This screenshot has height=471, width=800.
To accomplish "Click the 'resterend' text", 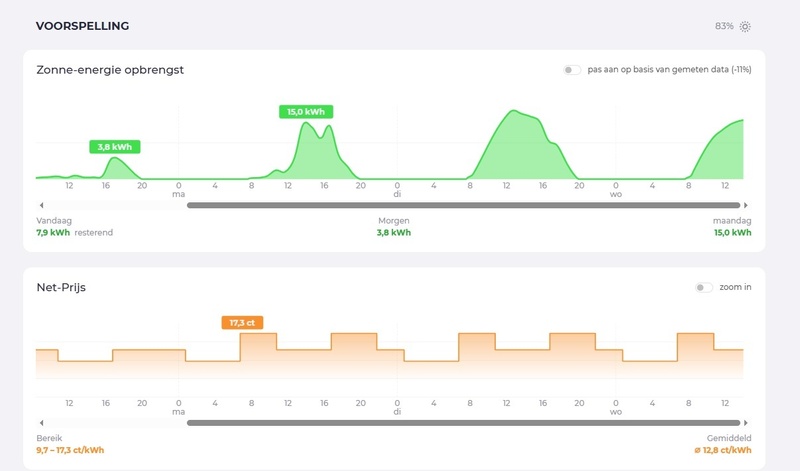I will [93, 233].
